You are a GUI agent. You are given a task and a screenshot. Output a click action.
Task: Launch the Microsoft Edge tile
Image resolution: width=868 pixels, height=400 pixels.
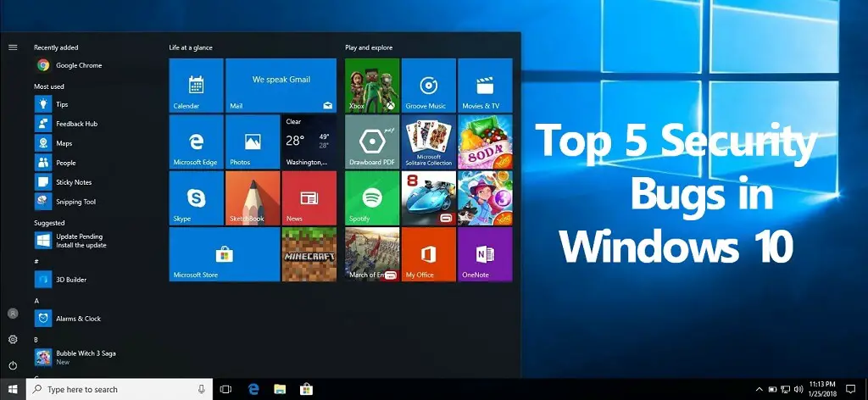coord(196,142)
